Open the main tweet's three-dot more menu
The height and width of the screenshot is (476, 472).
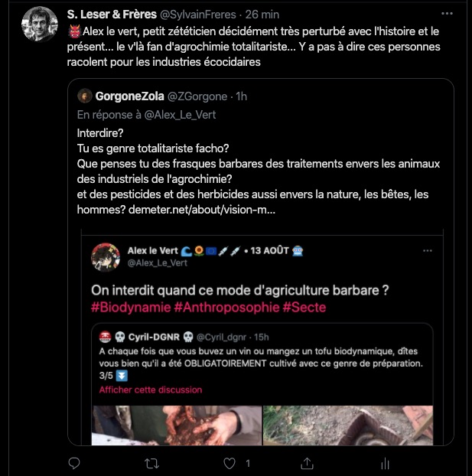[x=446, y=14]
